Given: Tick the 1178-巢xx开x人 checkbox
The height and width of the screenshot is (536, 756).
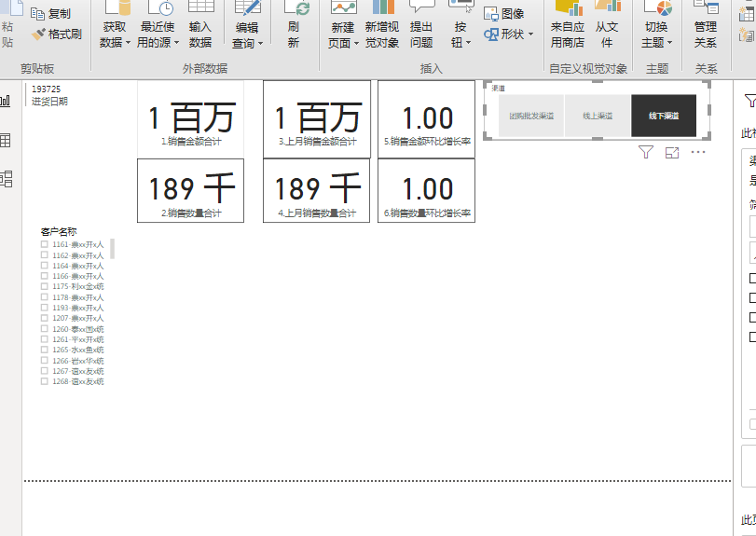Looking at the screenshot, I should (x=45, y=297).
